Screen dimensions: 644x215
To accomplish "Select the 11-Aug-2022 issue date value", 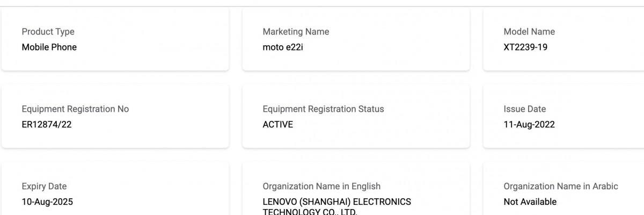I will tap(529, 125).
